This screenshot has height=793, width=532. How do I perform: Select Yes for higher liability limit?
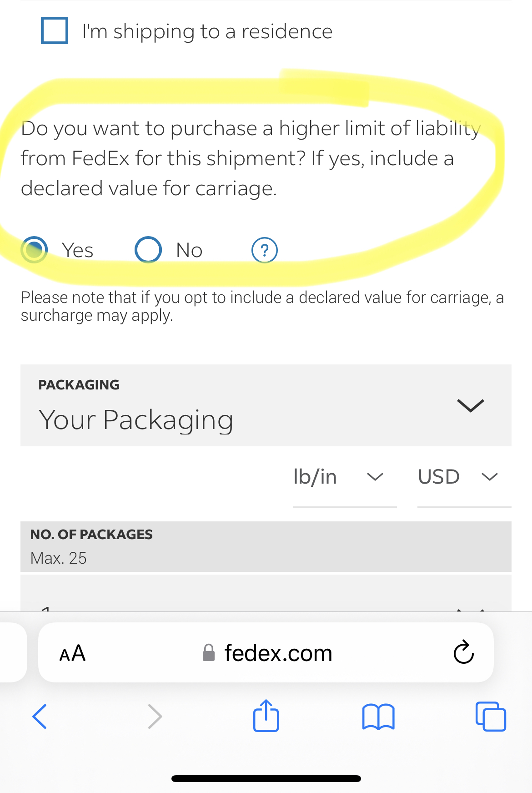34,250
